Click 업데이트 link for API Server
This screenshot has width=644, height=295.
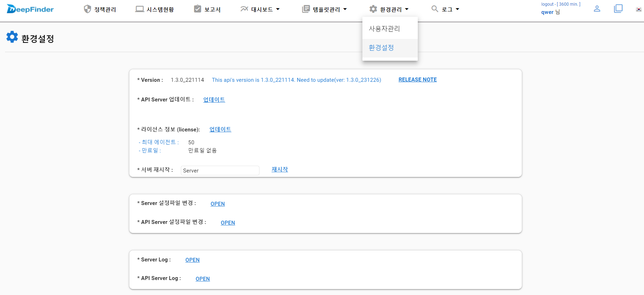[214, 100]
